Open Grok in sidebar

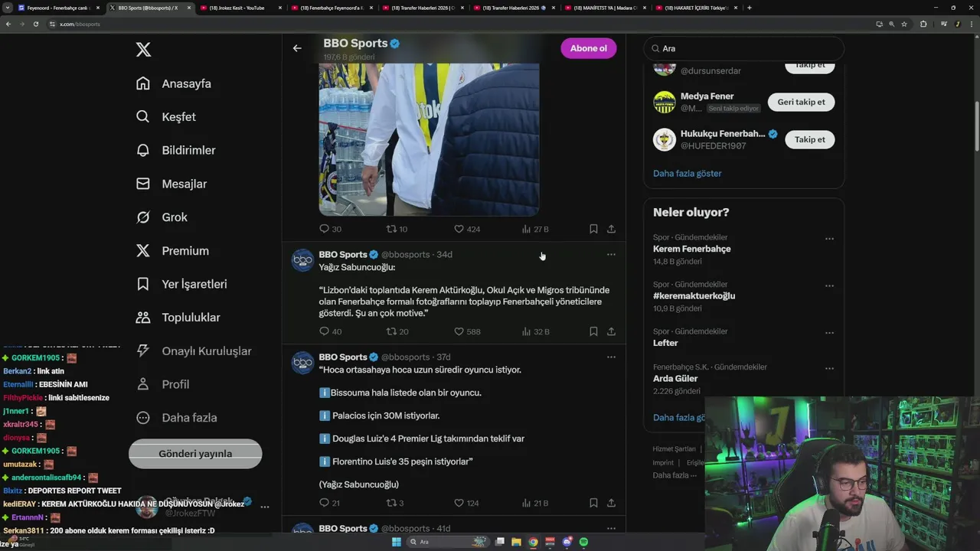pyautogui.click(x=162, y=217)
